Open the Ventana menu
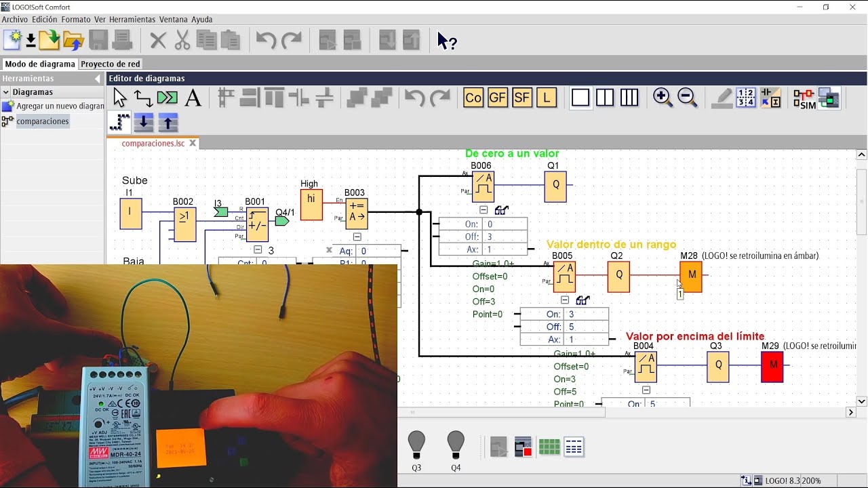 point(174,20)
